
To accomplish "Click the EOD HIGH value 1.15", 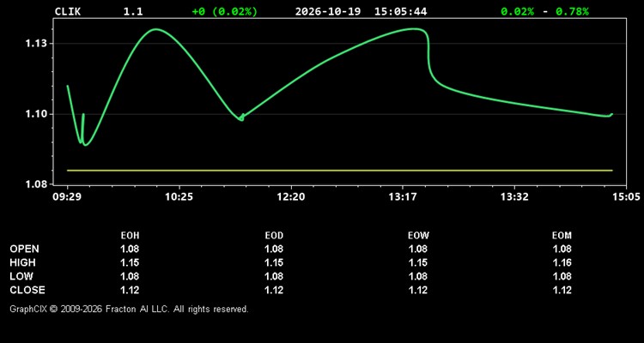I will click(x=274, y=262).
